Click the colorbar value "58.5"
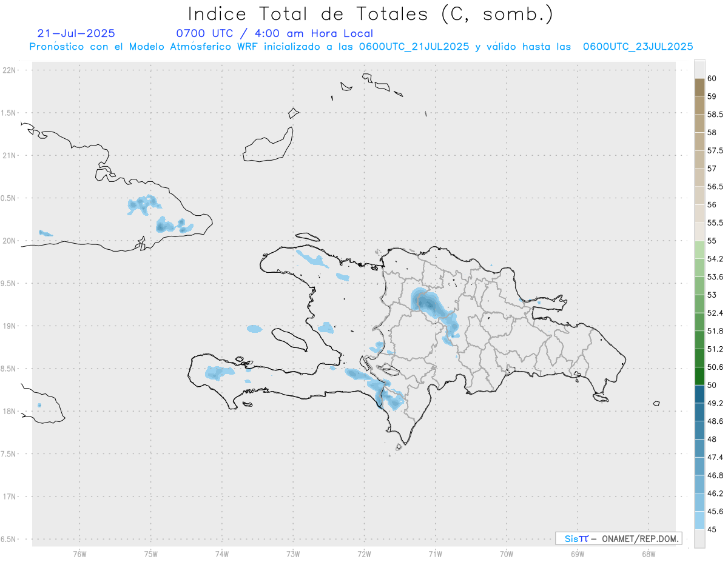The height and width of the screenshot is (562, 728). 715,114
